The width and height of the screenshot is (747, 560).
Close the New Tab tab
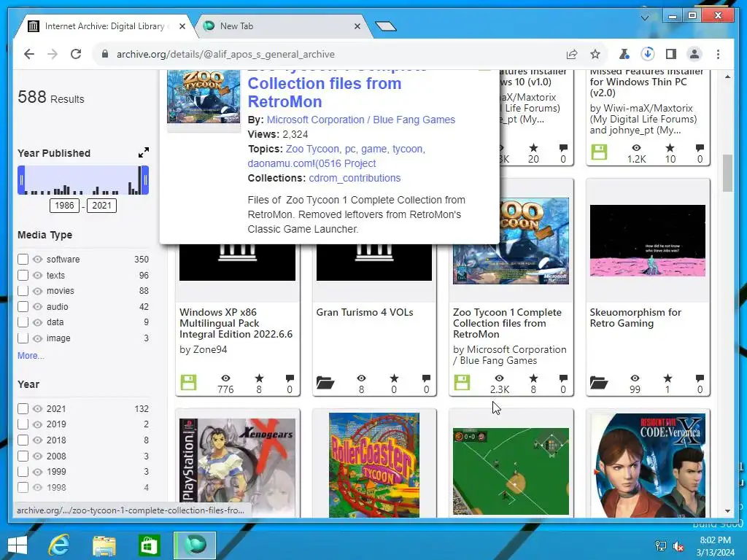click(357, 27)
